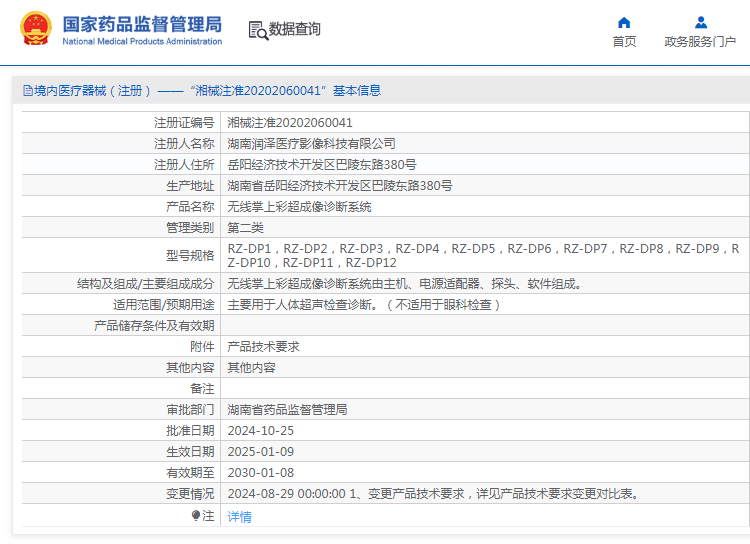The width and height of the screenshot is (750, 544).
Task: Click the lightbulb icon beside 注
Action: (196, 515)
